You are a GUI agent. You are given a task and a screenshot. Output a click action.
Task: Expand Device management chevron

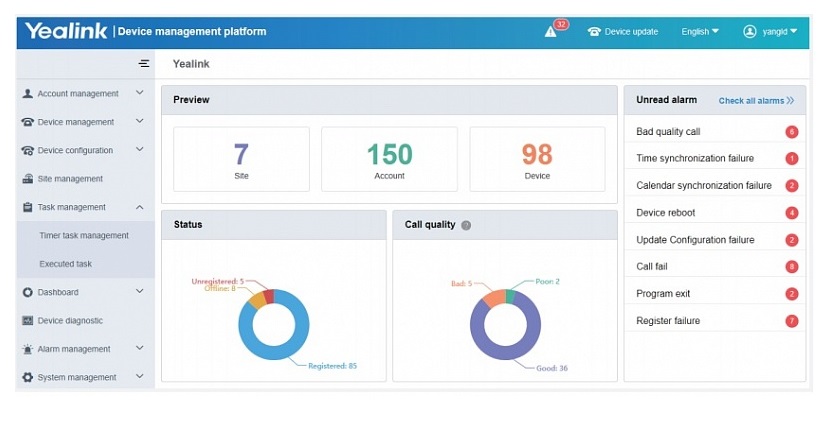(139, 121)
